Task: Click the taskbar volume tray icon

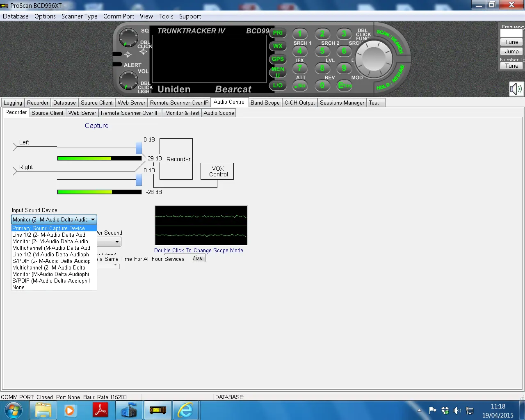Action: (457, 411)
